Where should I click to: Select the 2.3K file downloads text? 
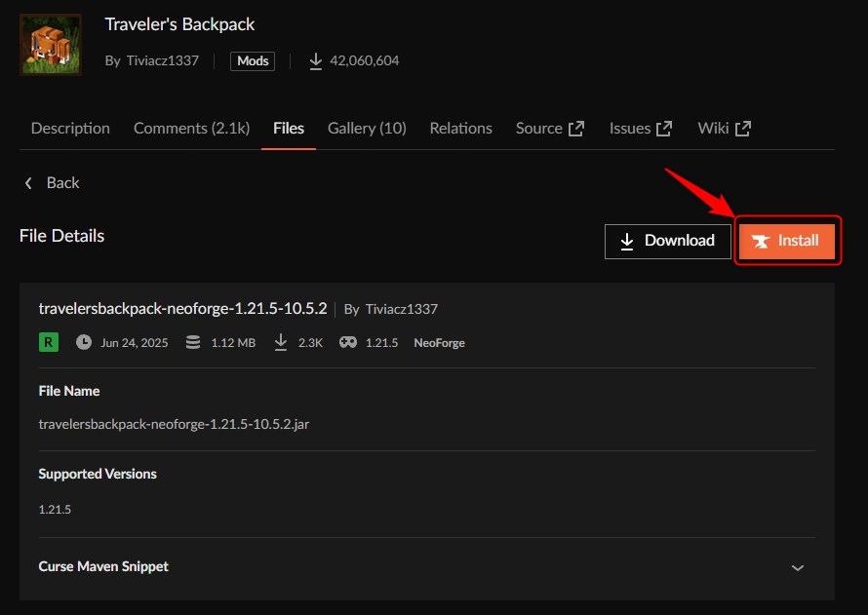coord(310,343)
